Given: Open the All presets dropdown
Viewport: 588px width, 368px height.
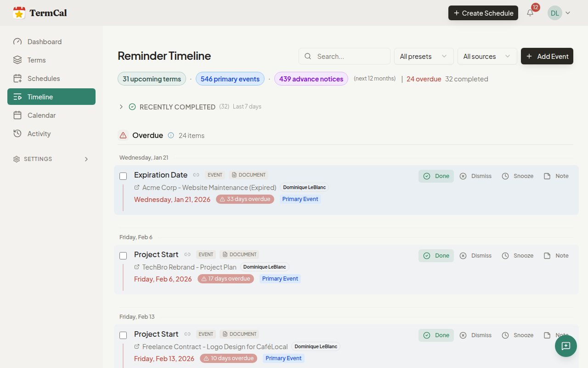Looking at the screenshot, I should (424, 56).
